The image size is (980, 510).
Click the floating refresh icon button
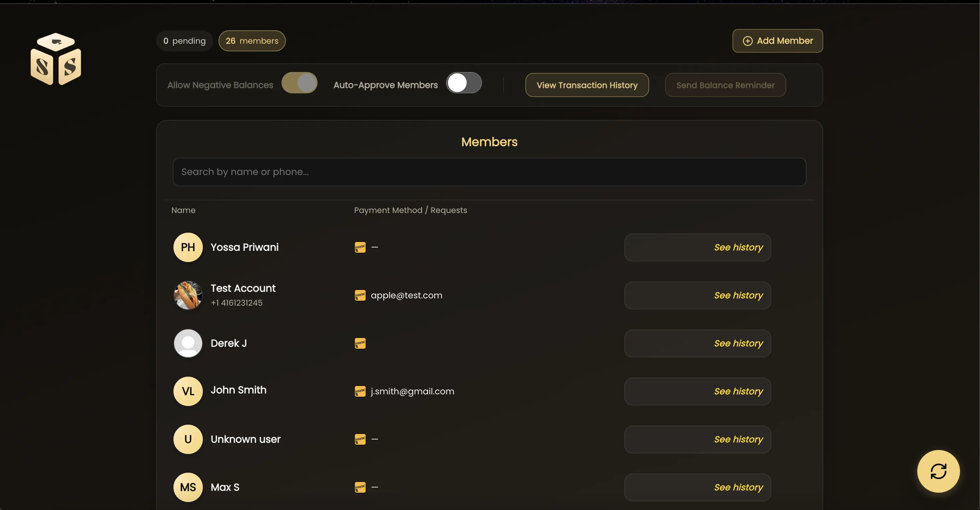pos(938,471)
